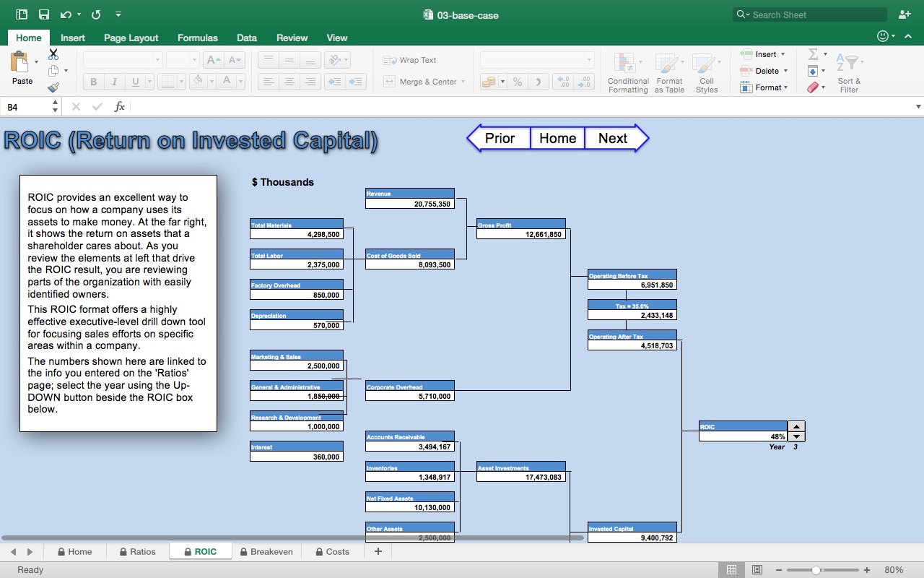
Task: Expand the Insert cells dropdown arrow
Action: (783, 54)
